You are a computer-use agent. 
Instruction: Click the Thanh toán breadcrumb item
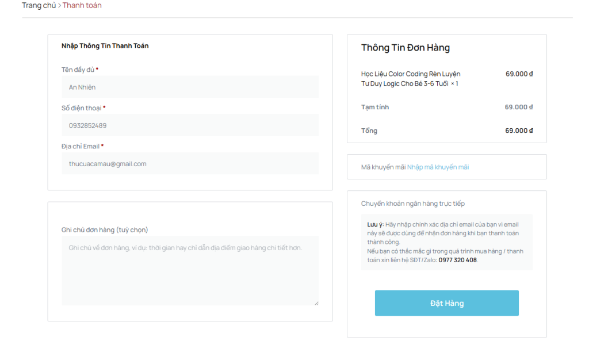82,5
